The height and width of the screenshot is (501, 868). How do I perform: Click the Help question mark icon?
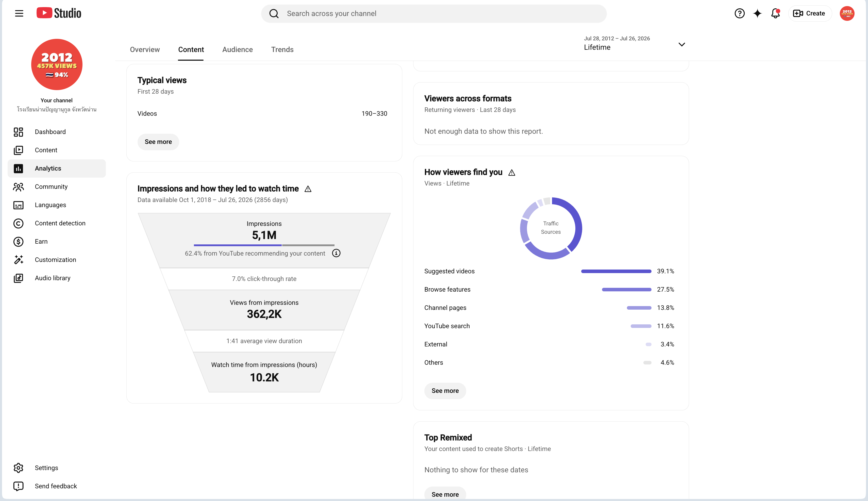pos(739,13)
